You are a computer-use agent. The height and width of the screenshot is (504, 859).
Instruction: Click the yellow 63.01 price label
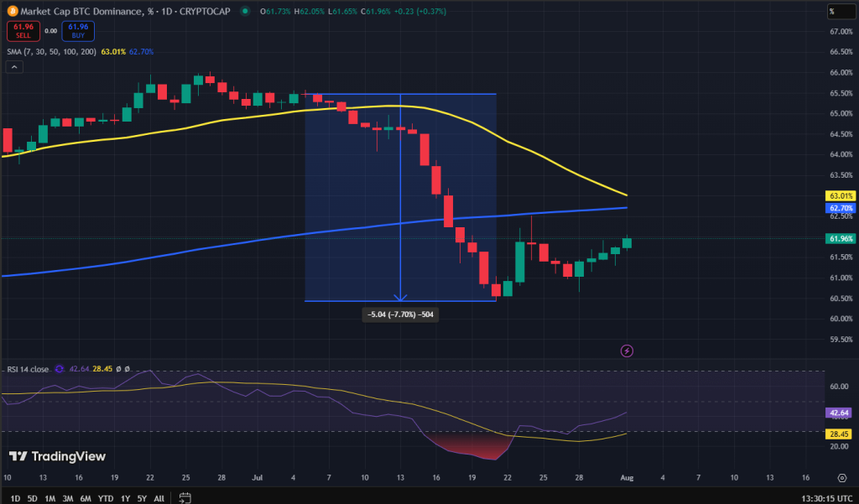tap(841, 195)
